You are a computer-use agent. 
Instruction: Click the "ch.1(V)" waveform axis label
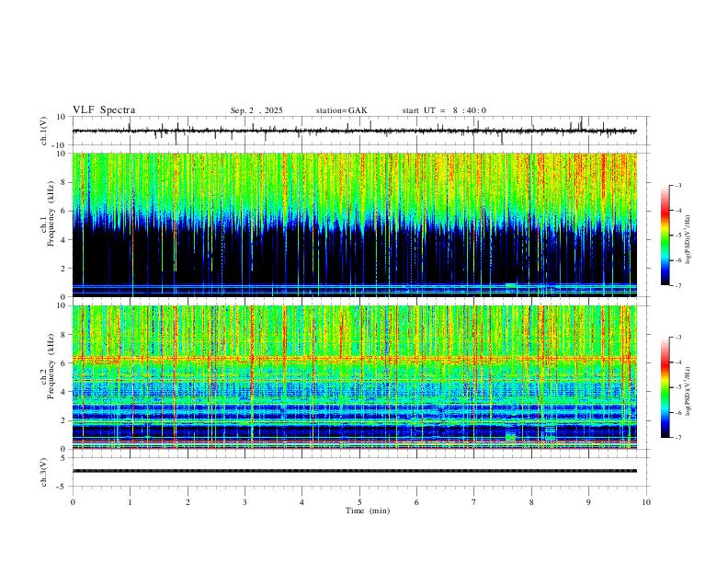[x=44, y=131]
